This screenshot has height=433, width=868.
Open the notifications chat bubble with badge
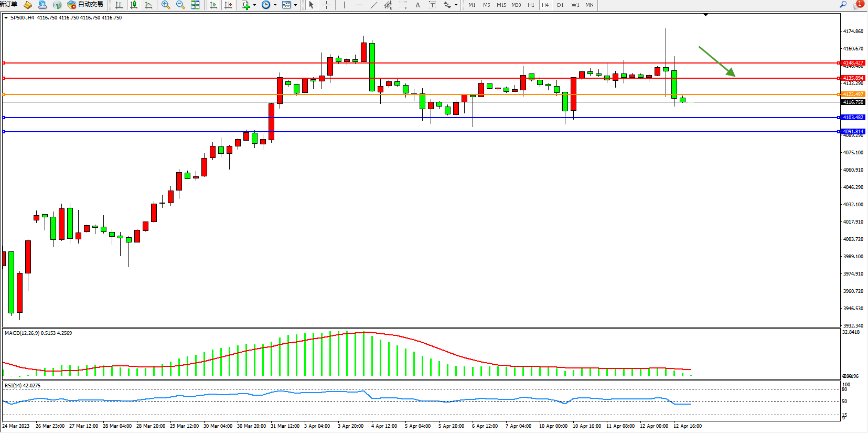click(858, 5)
